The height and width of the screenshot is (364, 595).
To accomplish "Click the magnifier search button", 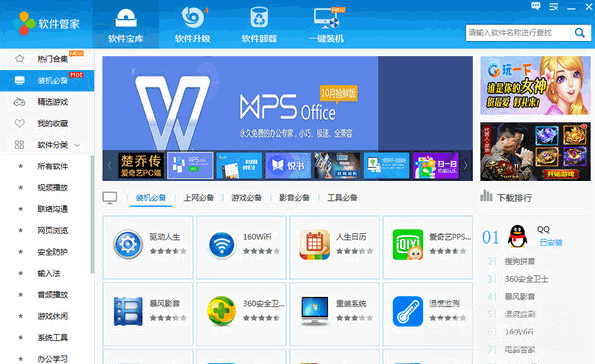I will coord(580,33).
